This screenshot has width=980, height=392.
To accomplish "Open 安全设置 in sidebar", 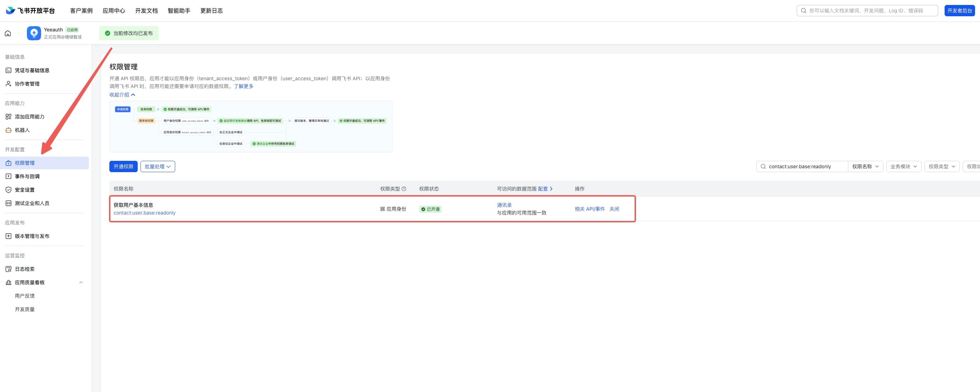I will pyautogui.click(x=24, y=190).
